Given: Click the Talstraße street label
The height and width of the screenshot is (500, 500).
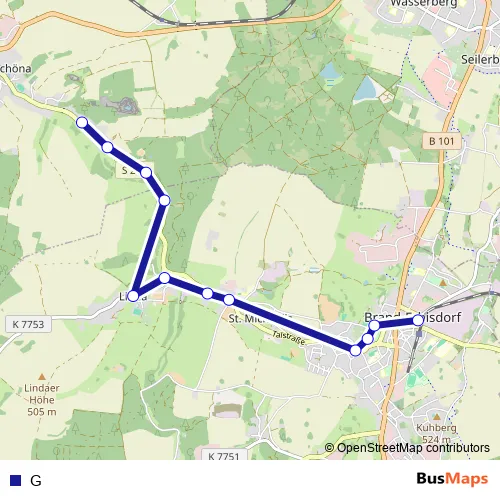Looking at the screenshot, I should coord(289,338).
